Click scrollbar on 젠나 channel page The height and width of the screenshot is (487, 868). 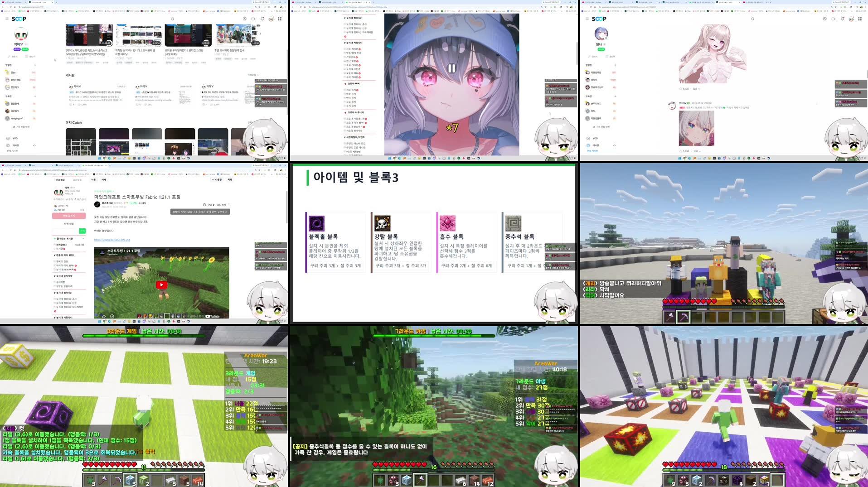[x=867, y=73]
